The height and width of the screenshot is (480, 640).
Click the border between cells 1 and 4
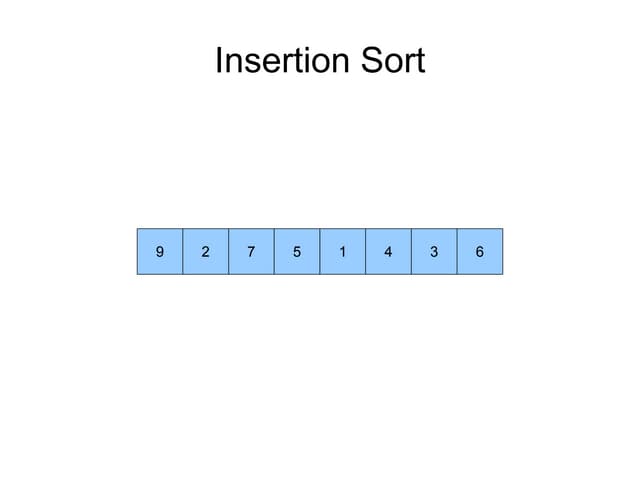pyautogui.click(x=366, y=251)
